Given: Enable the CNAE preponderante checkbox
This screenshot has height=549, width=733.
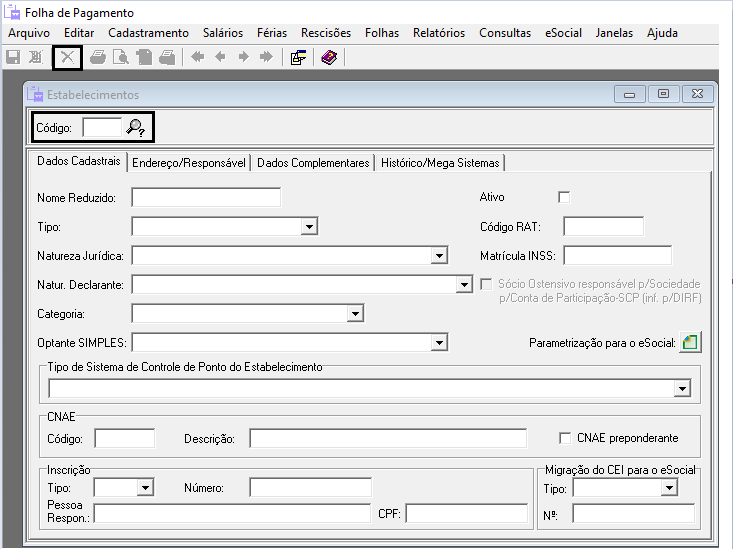Looking at the screenshot, I should point(566,438).
